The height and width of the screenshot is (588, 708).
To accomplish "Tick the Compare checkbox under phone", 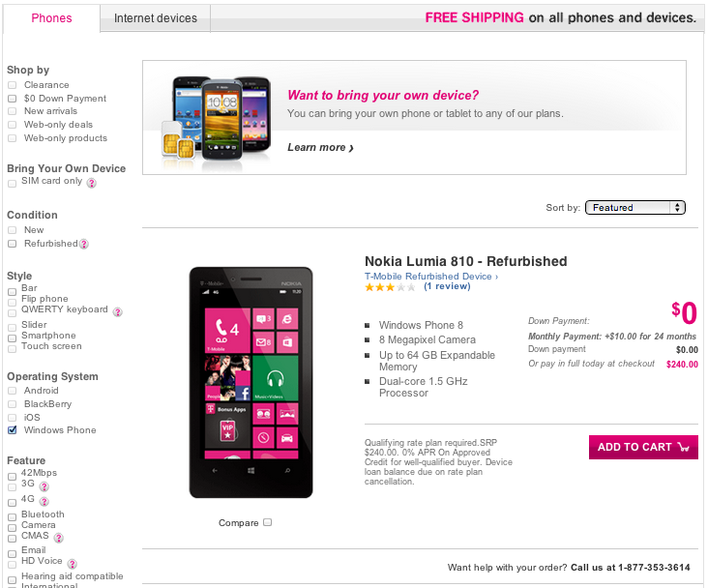I will coord(268,522).
